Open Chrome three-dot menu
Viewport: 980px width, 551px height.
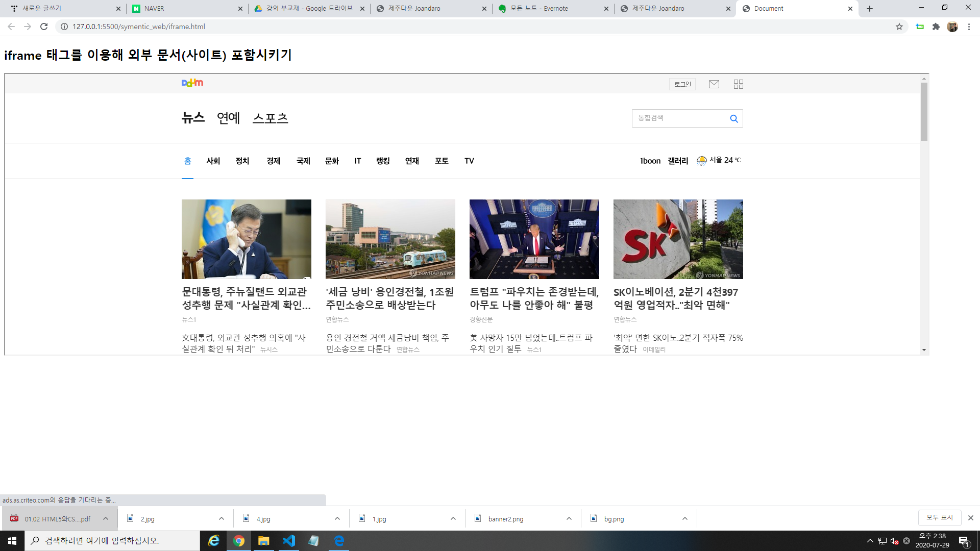pos(969,27)
